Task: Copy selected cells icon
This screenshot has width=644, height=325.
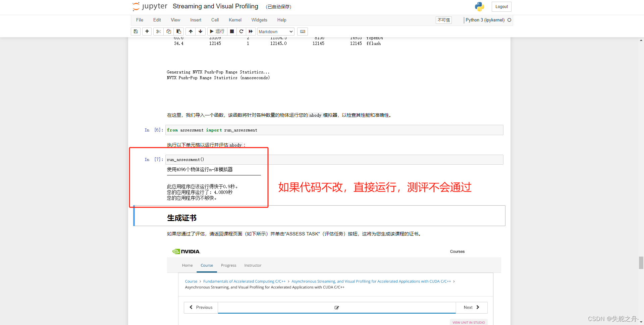Action: 168,32
